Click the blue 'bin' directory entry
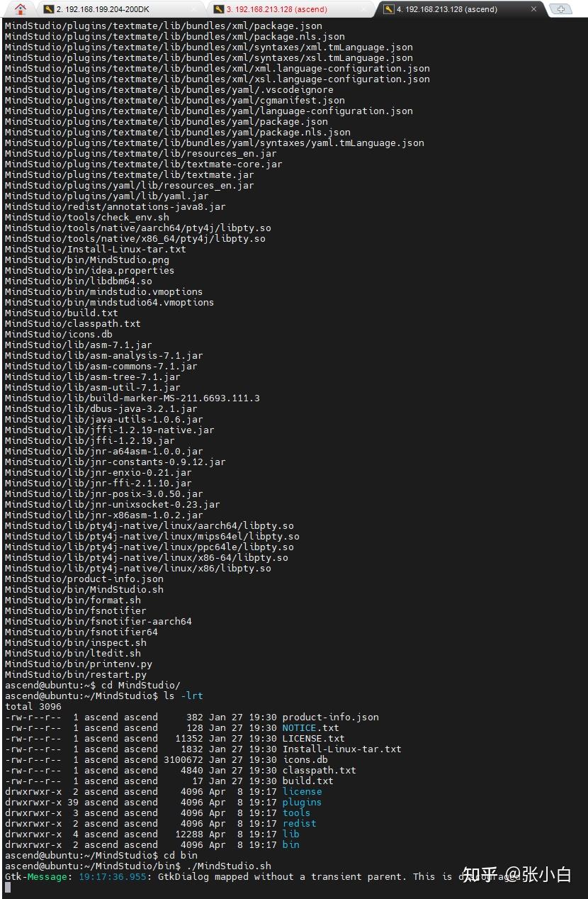 click(290, 844)
